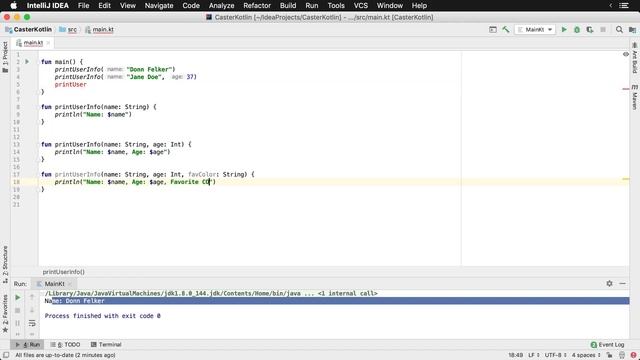This screenshot has width=640, height=360.
Task: Open the Structure tool window sidebar
Action: point(5,264)
